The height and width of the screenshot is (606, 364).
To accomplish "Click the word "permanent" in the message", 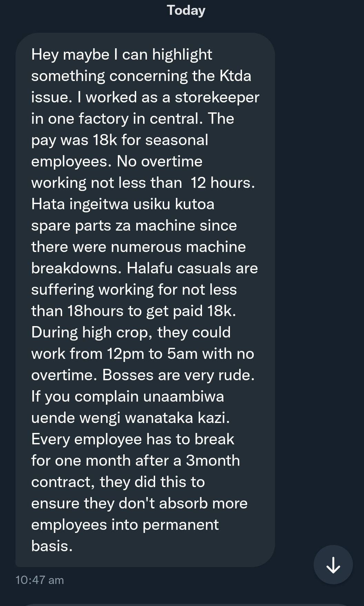I will (x=180, y=525).
